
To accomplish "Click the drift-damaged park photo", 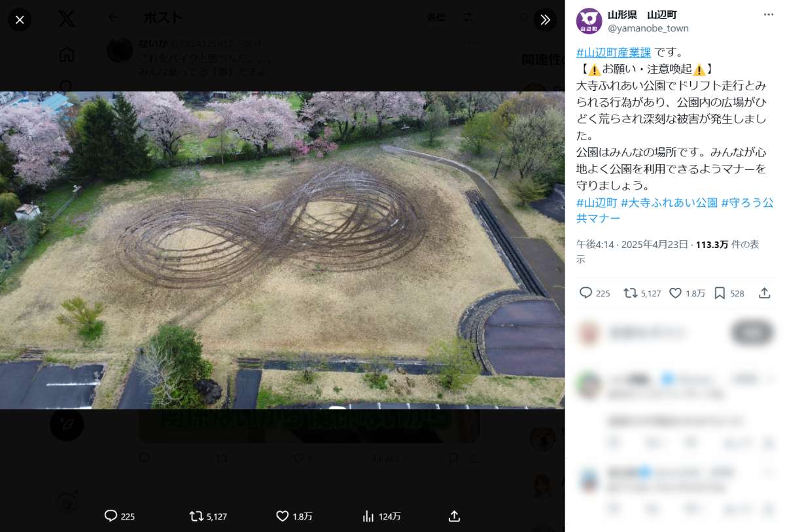I will (x=282, y=250).
